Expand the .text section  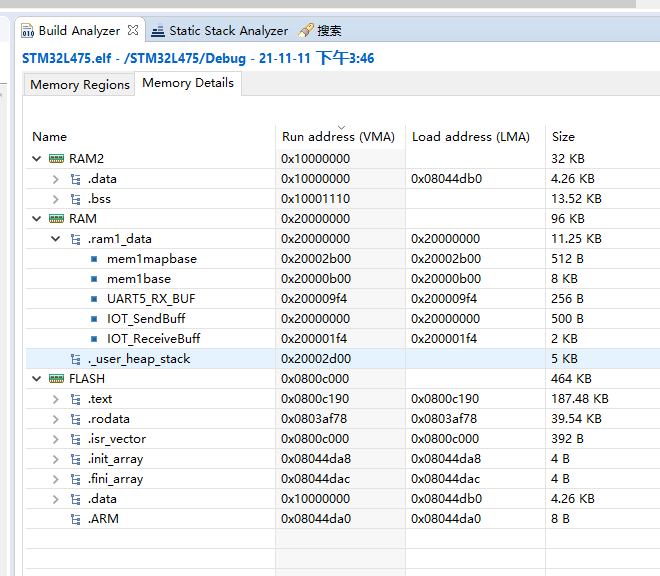click(56, 399)
